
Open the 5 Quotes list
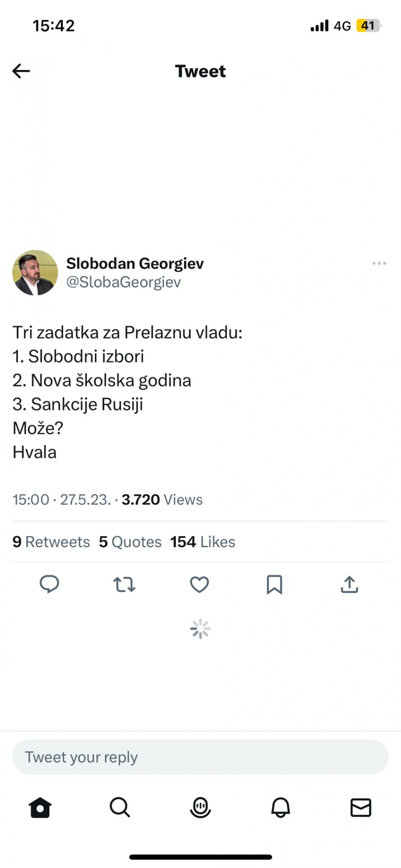coord(130,542)
